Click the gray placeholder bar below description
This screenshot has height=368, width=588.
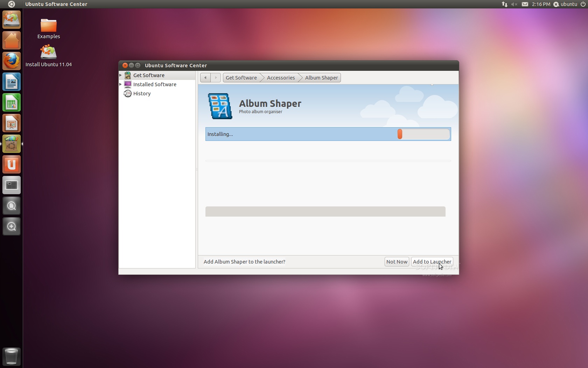[x=325, y=211]
